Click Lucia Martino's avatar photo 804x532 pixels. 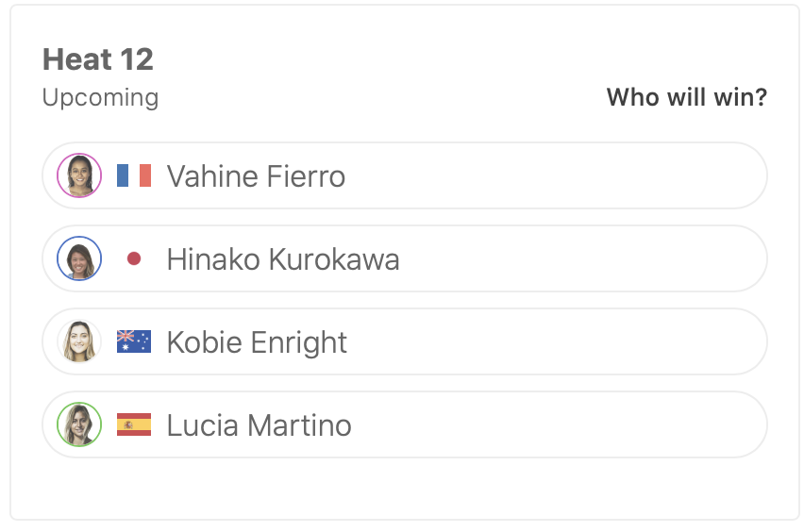(x=79, y=424)
